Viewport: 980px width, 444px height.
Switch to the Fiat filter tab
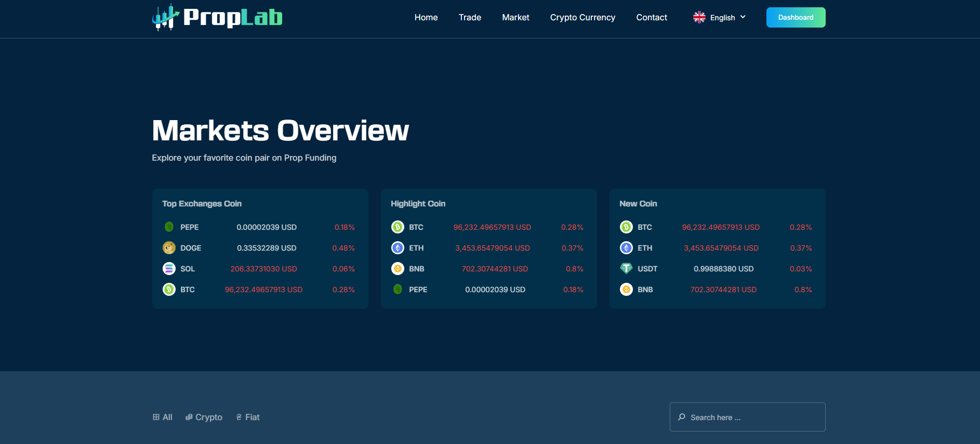[248, 417]
